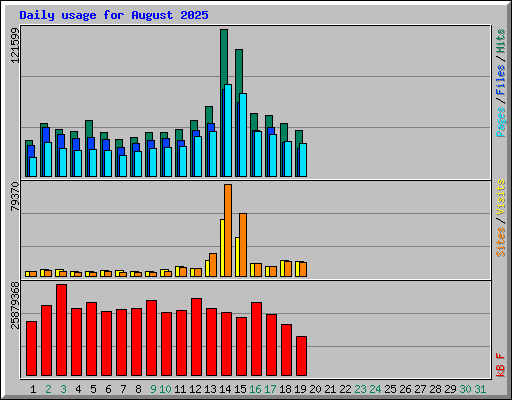The height and width of the screenshot is (400, 512).
Task: Click the 121599 axis value
Action: coord(15,45)
